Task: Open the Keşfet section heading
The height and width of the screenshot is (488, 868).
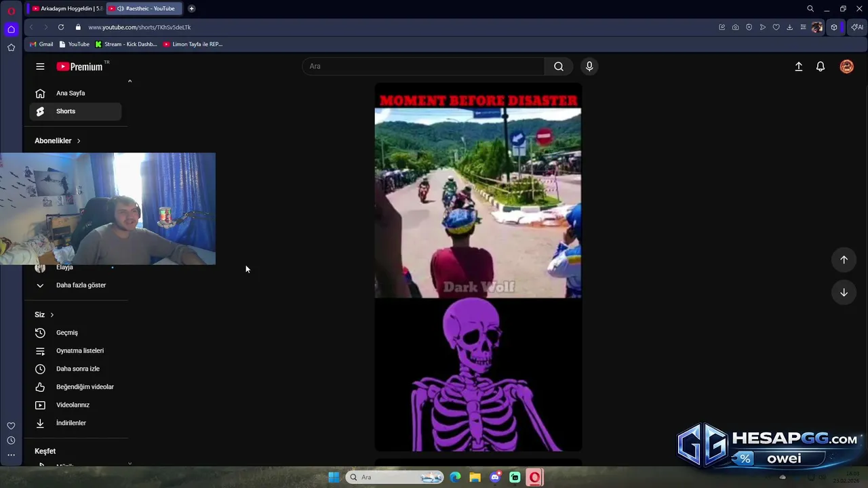Action: tap(45, 451)
